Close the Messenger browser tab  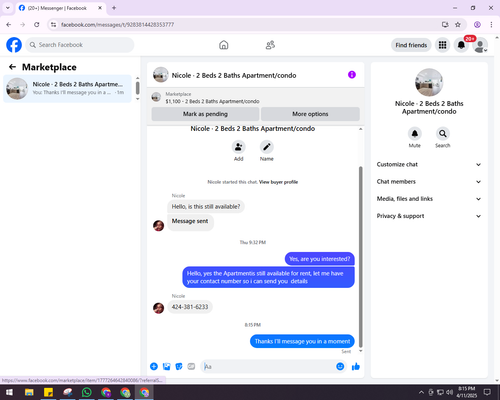(100, 8)
